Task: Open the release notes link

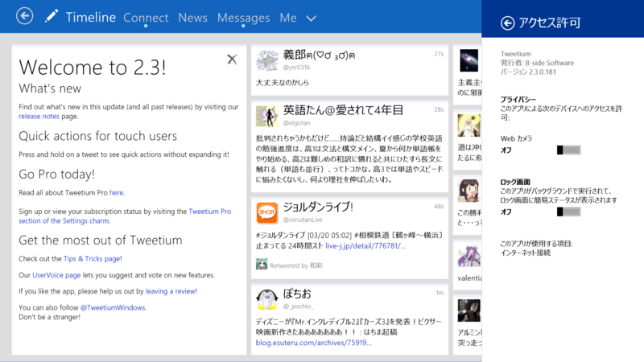Action: pos(39,116)
